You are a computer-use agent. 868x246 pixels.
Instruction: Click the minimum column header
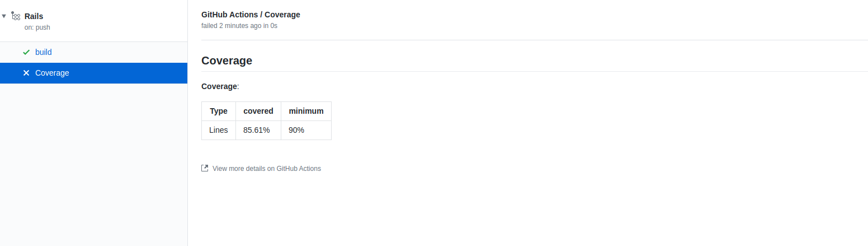306,111
